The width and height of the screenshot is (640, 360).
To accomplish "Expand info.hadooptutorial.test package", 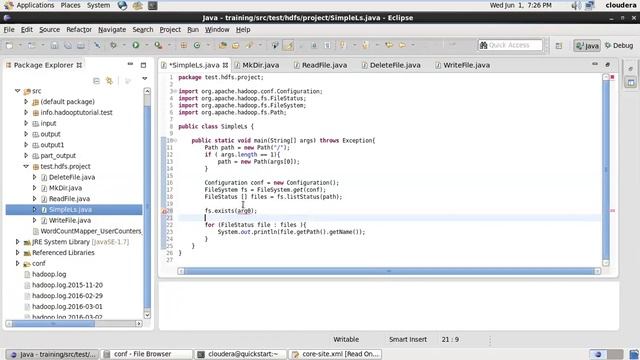I will (x=26, y=112).
